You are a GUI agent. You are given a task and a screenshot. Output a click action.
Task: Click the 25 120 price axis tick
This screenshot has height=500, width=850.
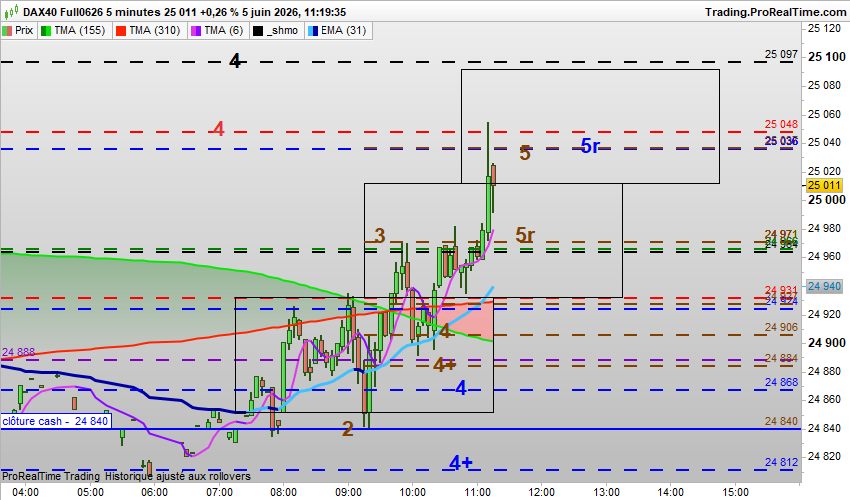pyautogui.click(x=824, y=28)
